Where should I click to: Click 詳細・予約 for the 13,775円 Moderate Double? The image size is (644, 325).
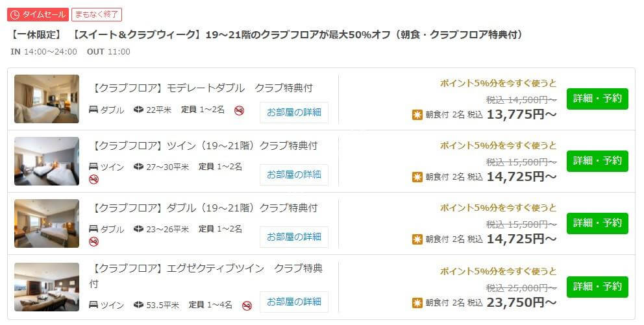(x=598, y=99)
